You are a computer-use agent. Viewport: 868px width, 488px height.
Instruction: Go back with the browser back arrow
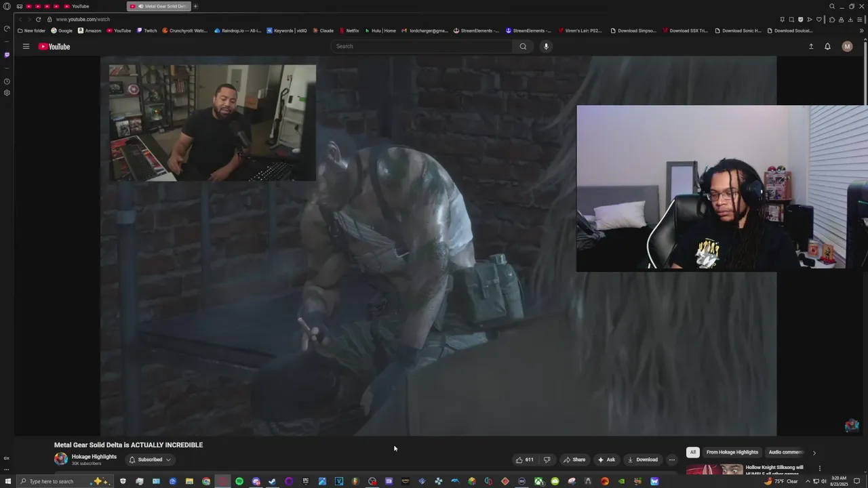click(x=20, y=19)
